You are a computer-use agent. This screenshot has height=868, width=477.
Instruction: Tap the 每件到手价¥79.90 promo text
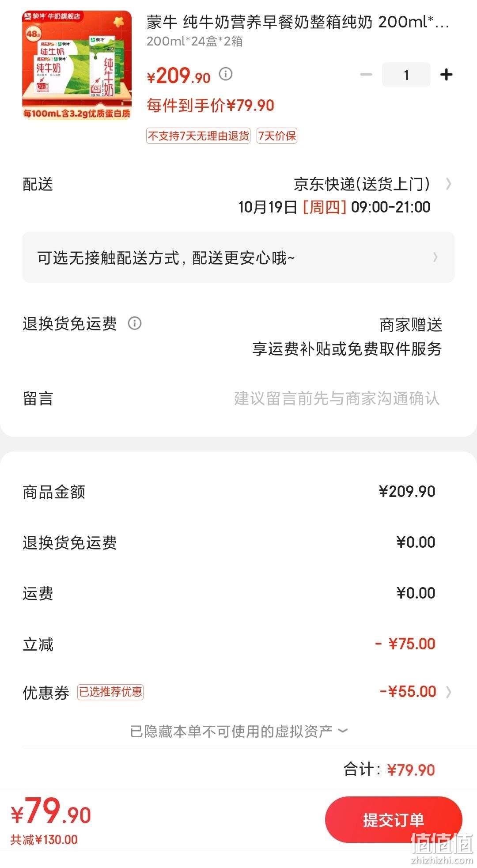point(210,106)
